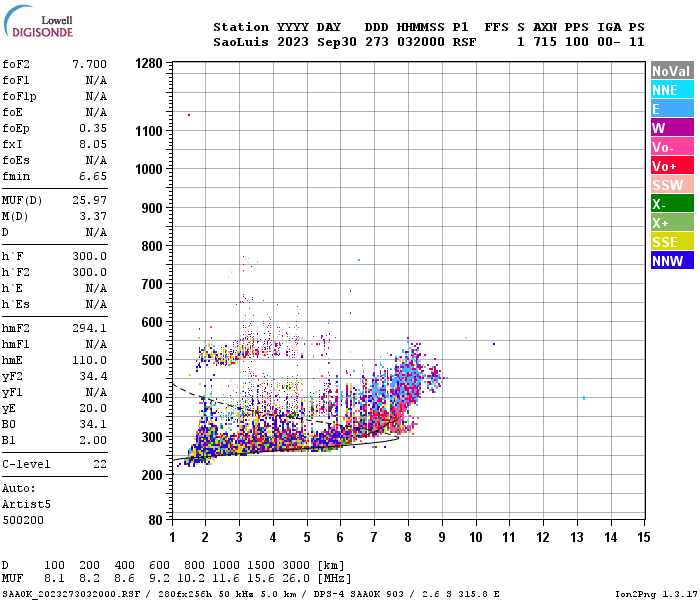
Task: Click the MUF 8.1 value for 100 km
Action: tap(54, 579)
